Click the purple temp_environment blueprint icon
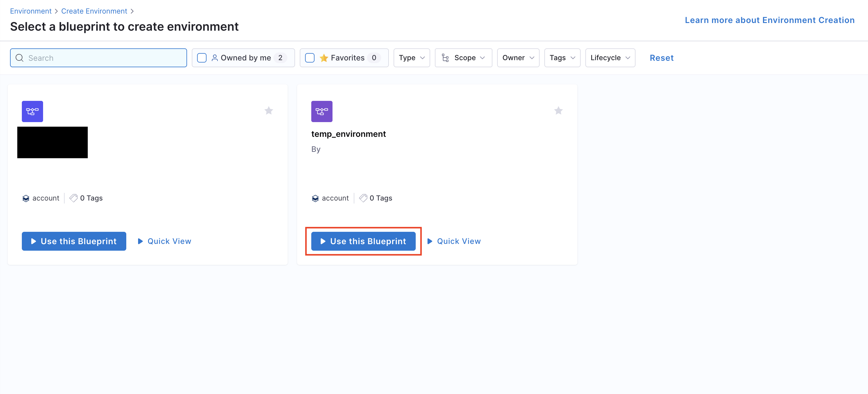868x394 pixels. 322,111
